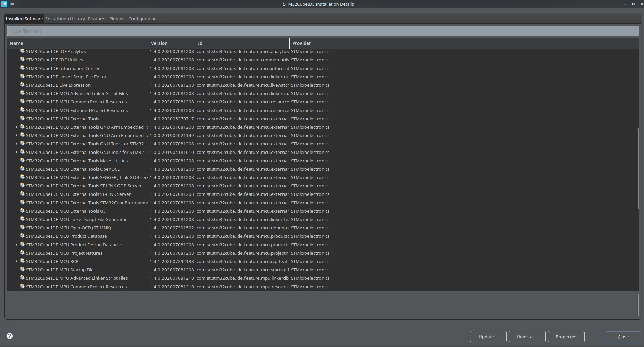Expand GNU Tools for STM32 row version 1.0.0.201904181610
The height and width of the screenshot is (347, 644).
16,152
